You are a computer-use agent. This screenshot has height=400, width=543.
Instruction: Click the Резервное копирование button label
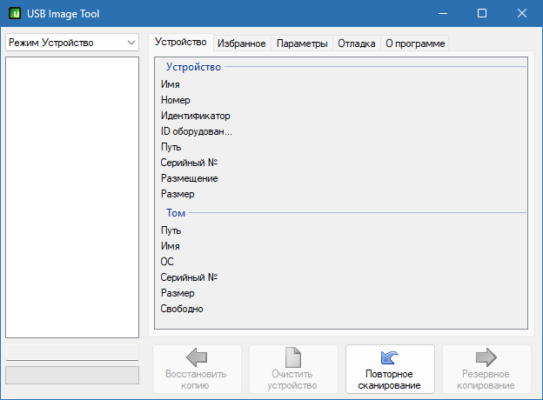[486, 380]
